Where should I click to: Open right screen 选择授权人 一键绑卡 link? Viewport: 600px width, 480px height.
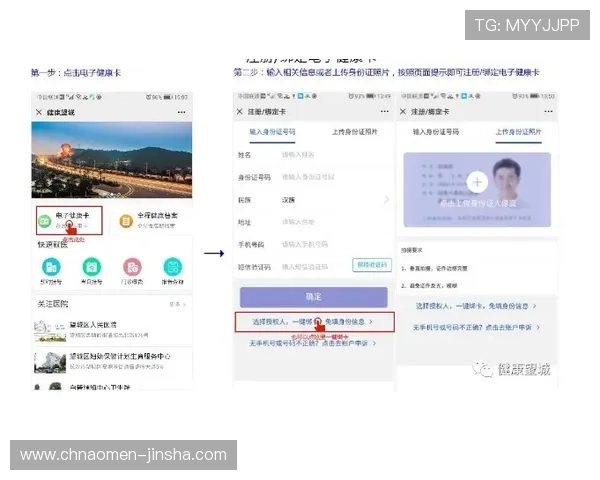click(x=476, y=306)
